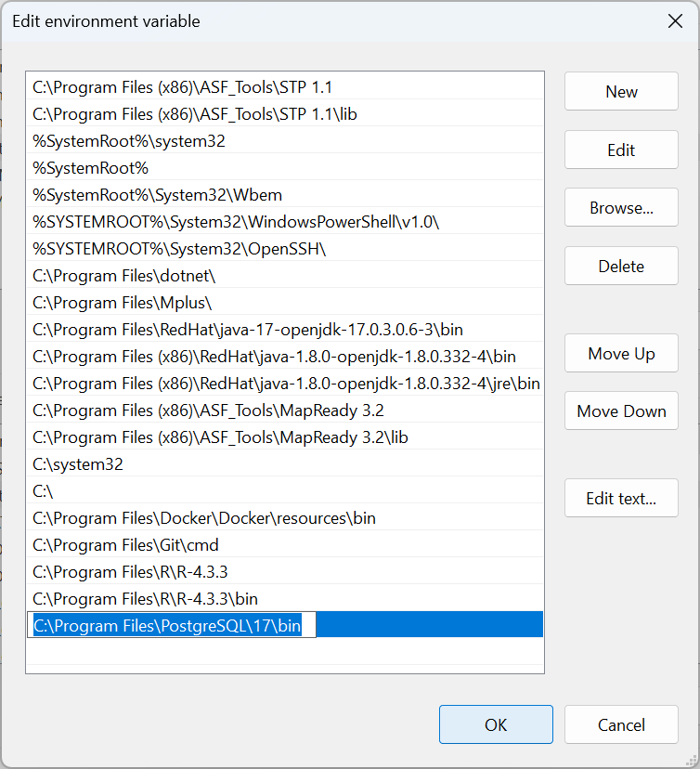Viewport: 700px width, 769px height.
Task: Select the Docker resources\bin path
Action: 204,518
